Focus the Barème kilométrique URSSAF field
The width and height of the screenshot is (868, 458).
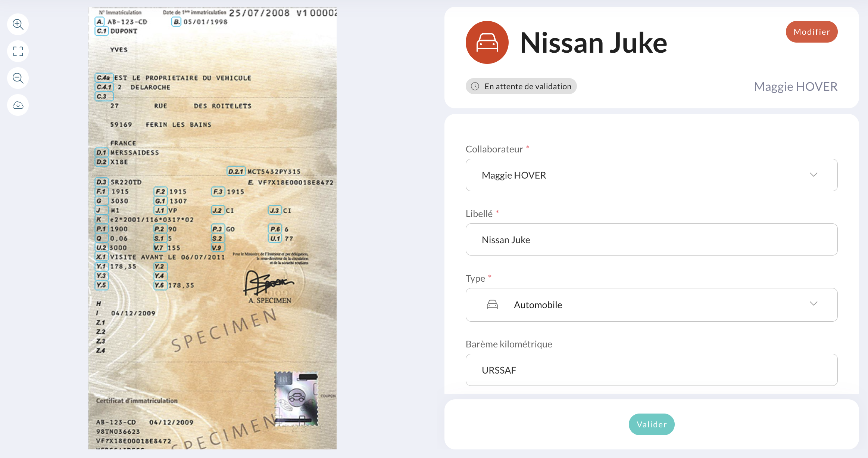[x=652, y=370]
